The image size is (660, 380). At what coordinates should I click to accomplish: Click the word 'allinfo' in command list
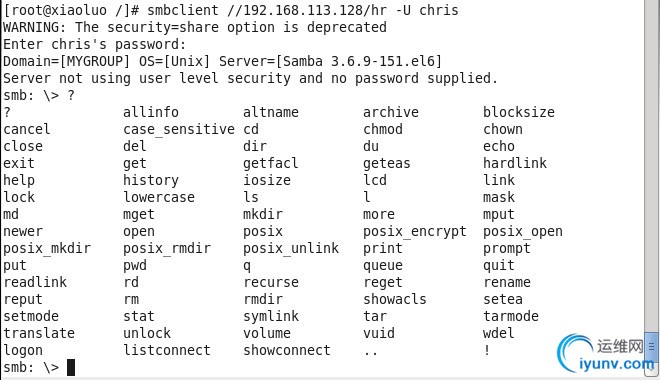coord(151,112)
